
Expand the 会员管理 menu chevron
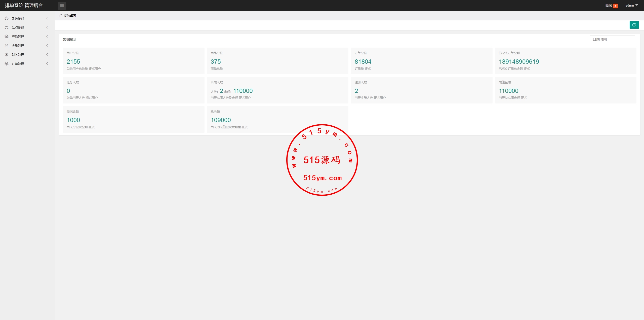47,45
